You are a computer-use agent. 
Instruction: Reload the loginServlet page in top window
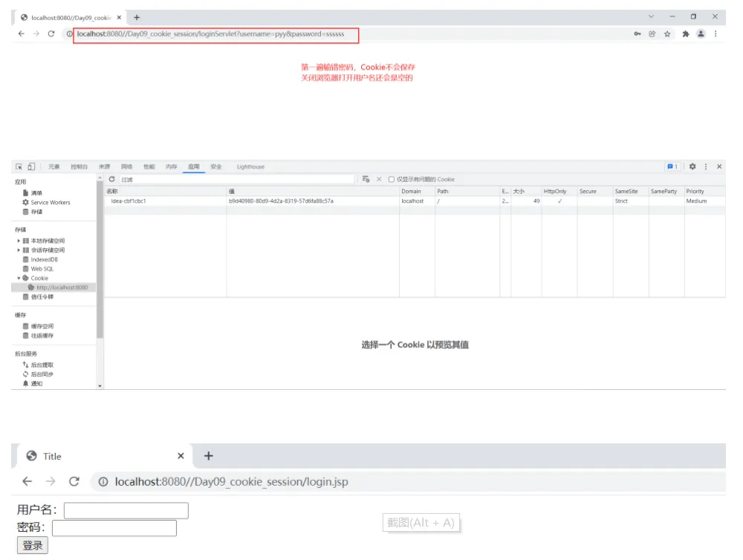51,33
